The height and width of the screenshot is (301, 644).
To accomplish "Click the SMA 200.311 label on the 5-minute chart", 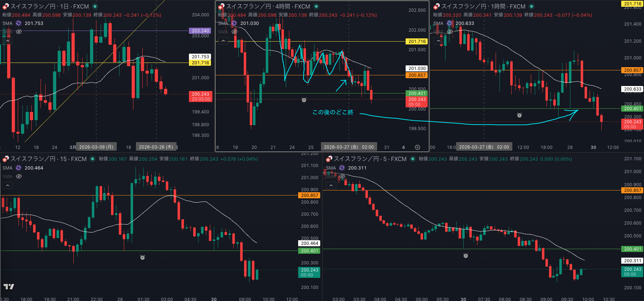I will (357, 168).
